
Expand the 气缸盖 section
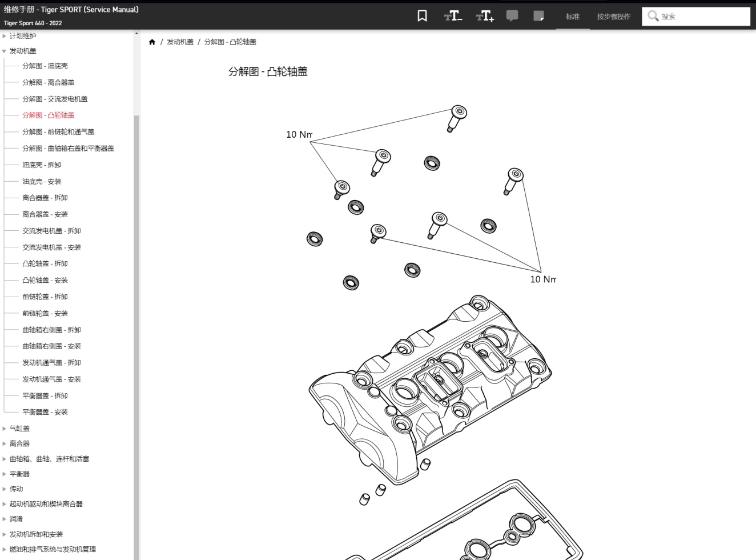point(20,428)
